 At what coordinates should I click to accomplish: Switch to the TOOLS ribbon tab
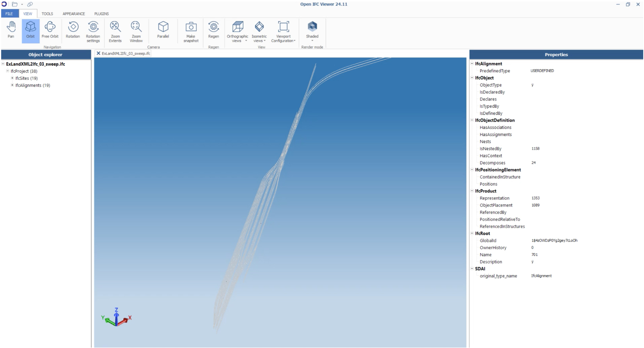coord(47,14)
